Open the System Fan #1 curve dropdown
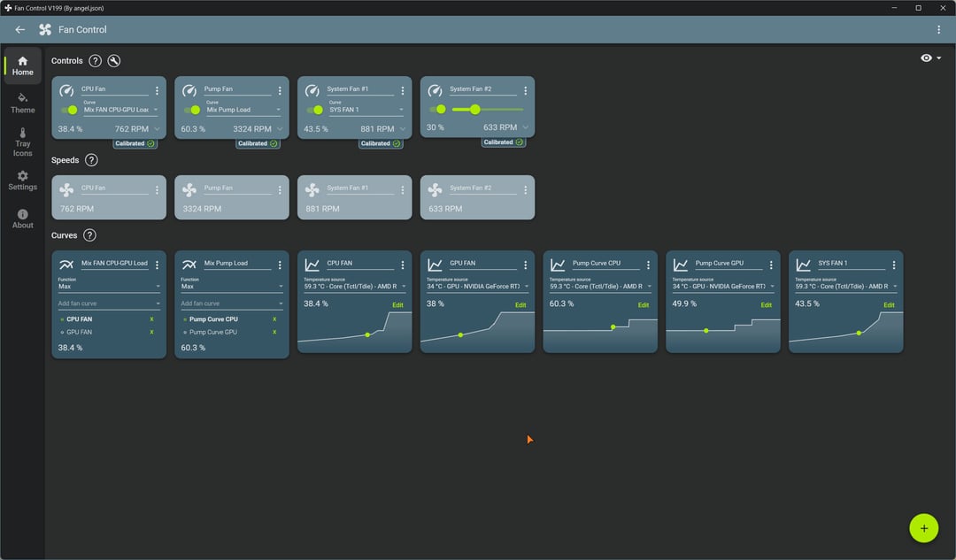The width and height of the screenshot is (956, 560). coord(366,110)
